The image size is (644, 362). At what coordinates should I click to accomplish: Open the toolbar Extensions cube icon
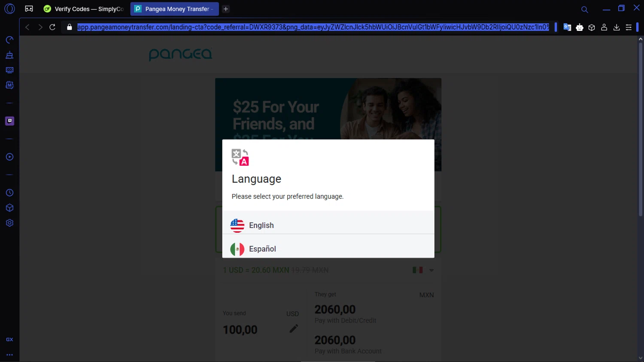coord(592,27)
